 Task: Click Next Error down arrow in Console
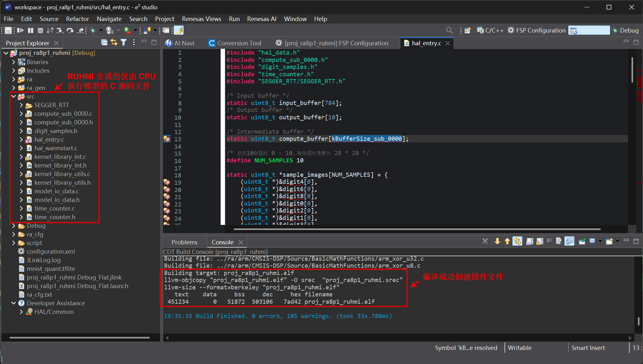click(497, 241)
